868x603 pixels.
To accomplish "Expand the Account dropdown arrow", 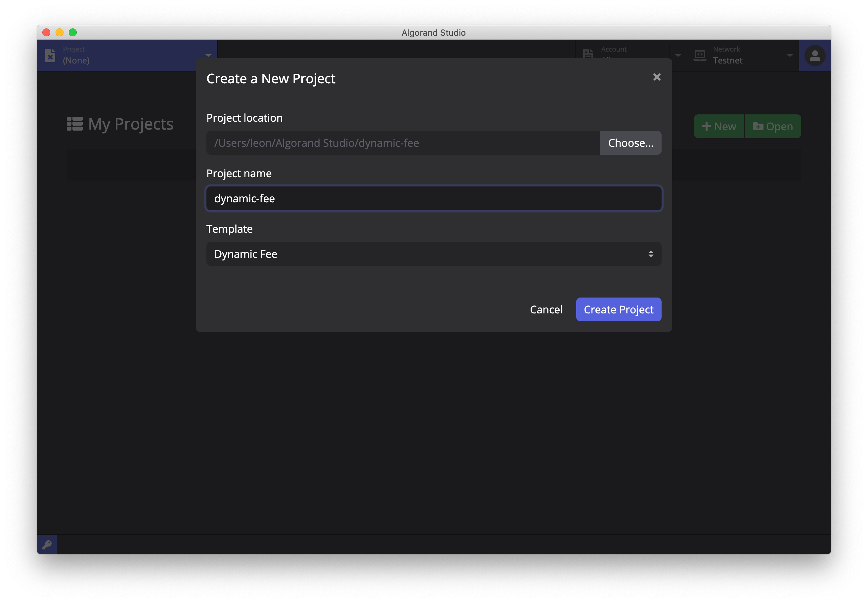I will pyautogui.click(x=678, y=56).
